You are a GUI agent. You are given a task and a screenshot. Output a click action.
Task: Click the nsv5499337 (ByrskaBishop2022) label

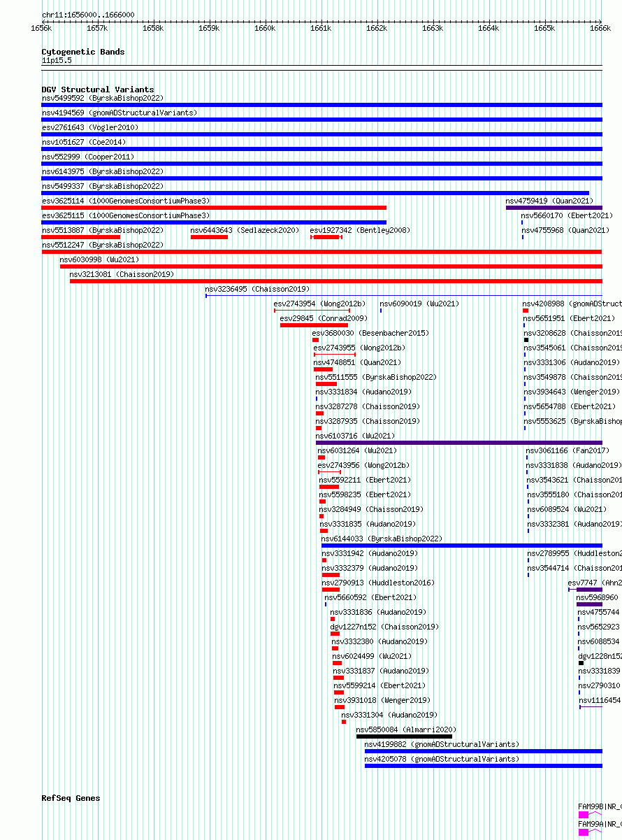(102, 187)
